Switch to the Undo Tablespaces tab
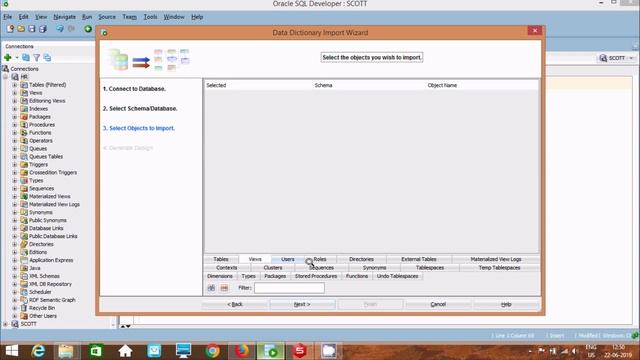640x360 pixels. [x=398, y=276]
